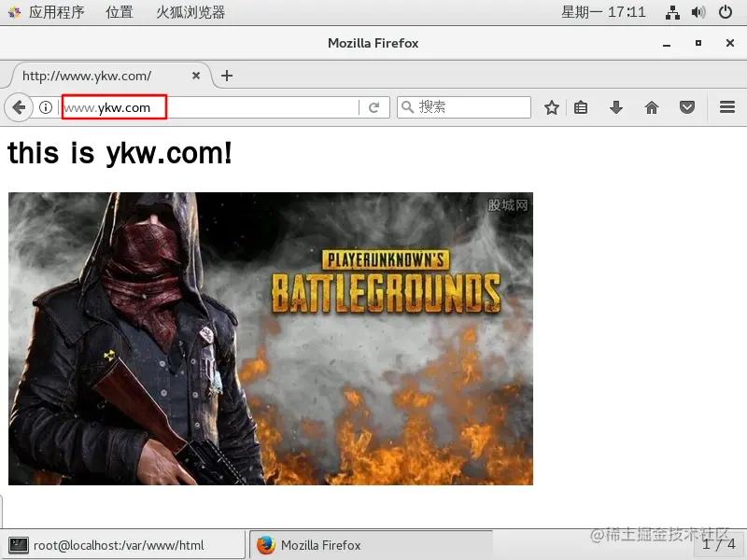Switch to root@localhost terminal taskbar item
Screen dimensions: 747x560
coord(122,545)
